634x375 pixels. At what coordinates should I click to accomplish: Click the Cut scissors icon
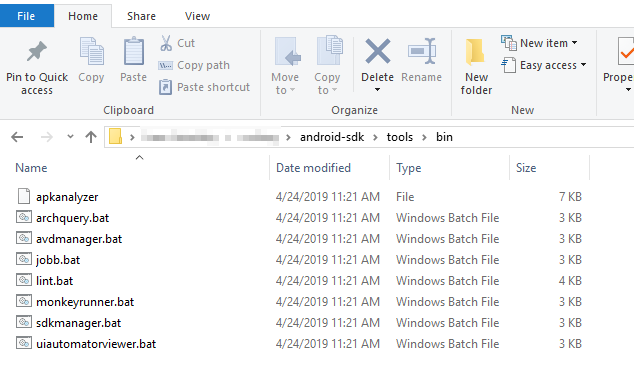166,43
